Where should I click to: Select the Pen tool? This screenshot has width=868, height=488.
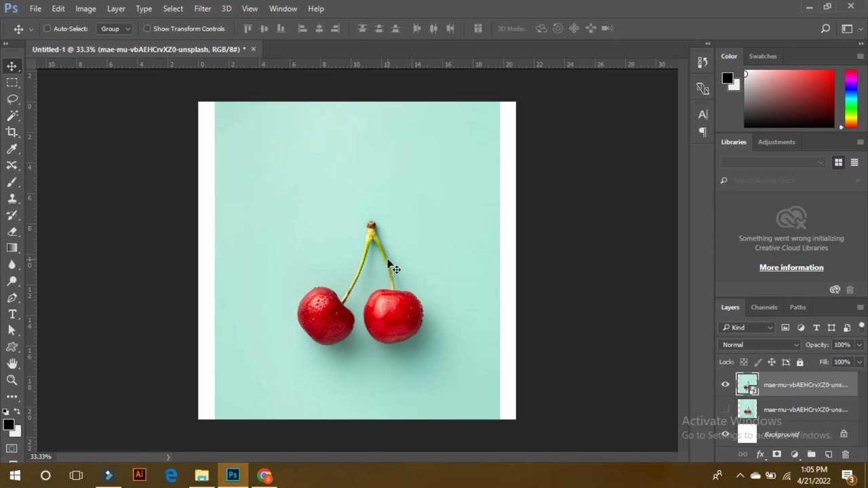click(x=12, y=298)
